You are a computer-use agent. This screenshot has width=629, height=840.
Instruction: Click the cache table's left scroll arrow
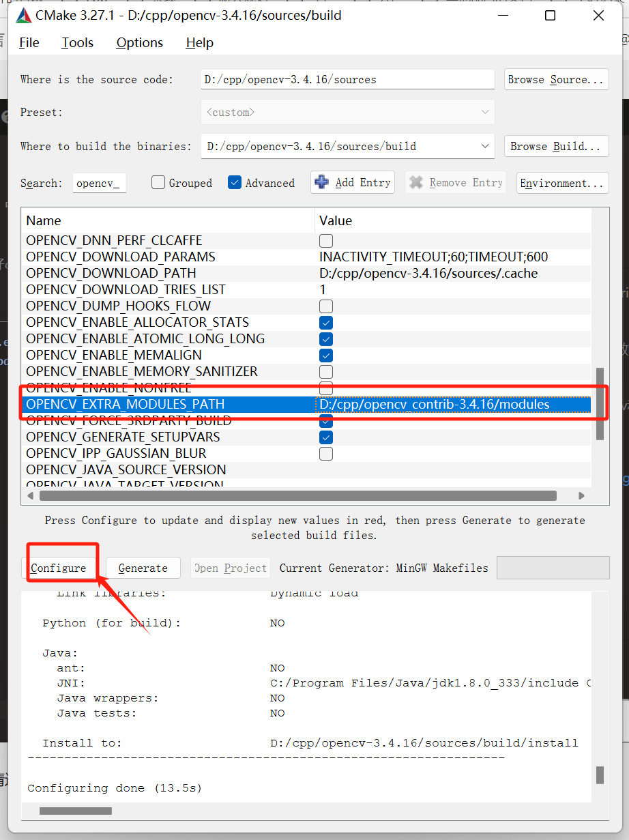pos(29,496)
